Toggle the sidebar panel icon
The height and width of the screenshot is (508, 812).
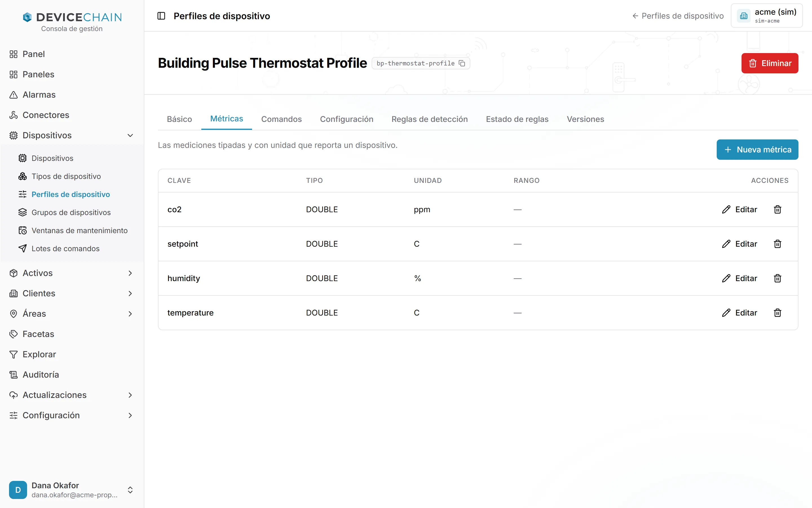pos(161,16)
